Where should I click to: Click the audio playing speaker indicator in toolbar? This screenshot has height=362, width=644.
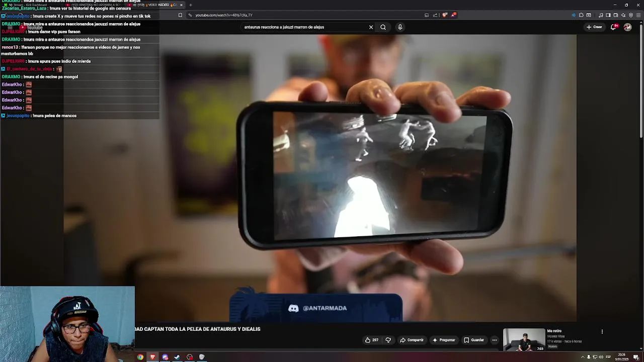(x=574, y=15)
